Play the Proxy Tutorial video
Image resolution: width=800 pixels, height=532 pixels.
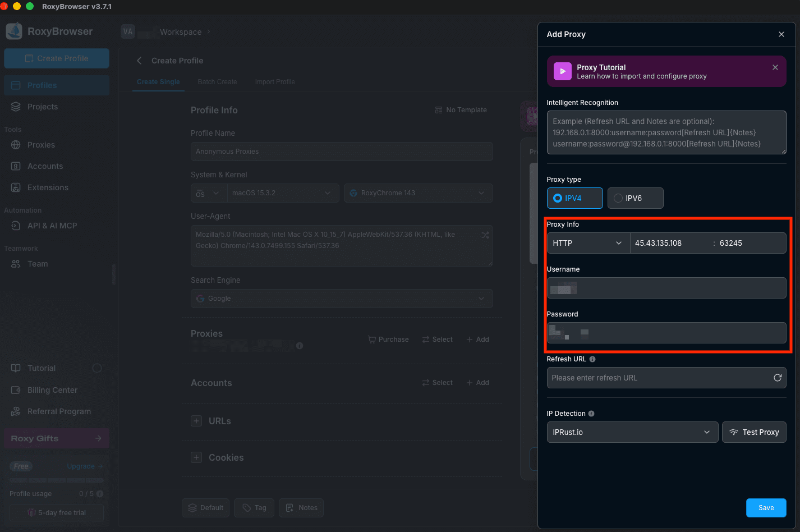pyautogui.click(x=562, y=71)
